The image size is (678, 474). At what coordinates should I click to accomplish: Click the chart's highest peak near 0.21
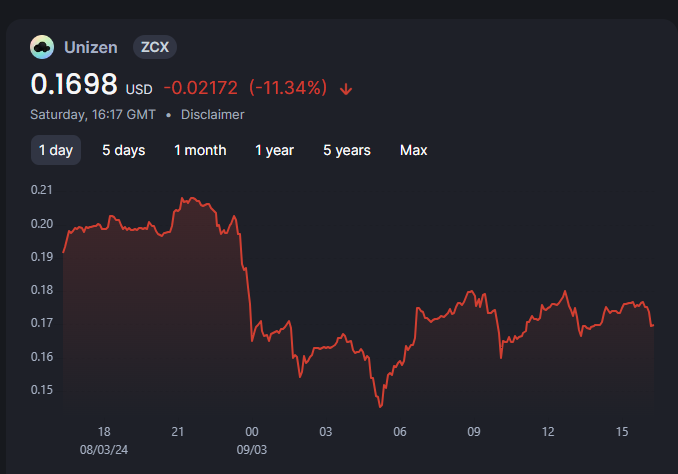coord(184,198)
